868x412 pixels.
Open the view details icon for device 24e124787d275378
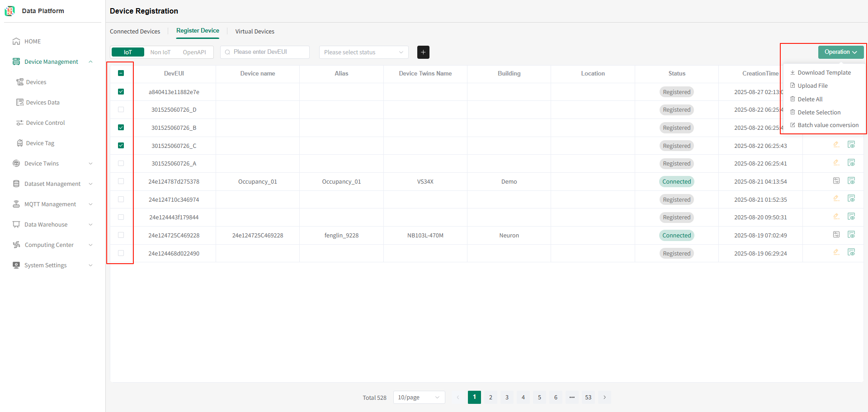click(x=851, y=181)
